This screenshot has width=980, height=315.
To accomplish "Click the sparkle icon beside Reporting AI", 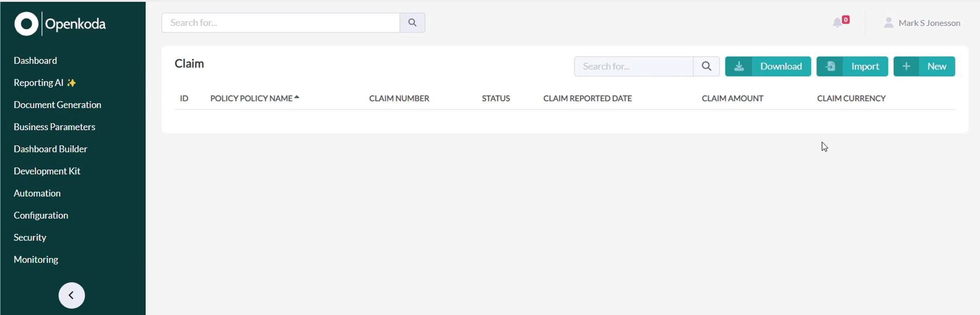I will click(x=72, y=83).
